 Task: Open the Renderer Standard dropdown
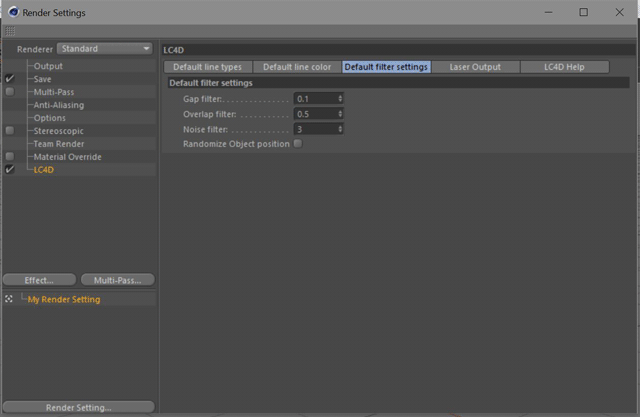point(104,49)
